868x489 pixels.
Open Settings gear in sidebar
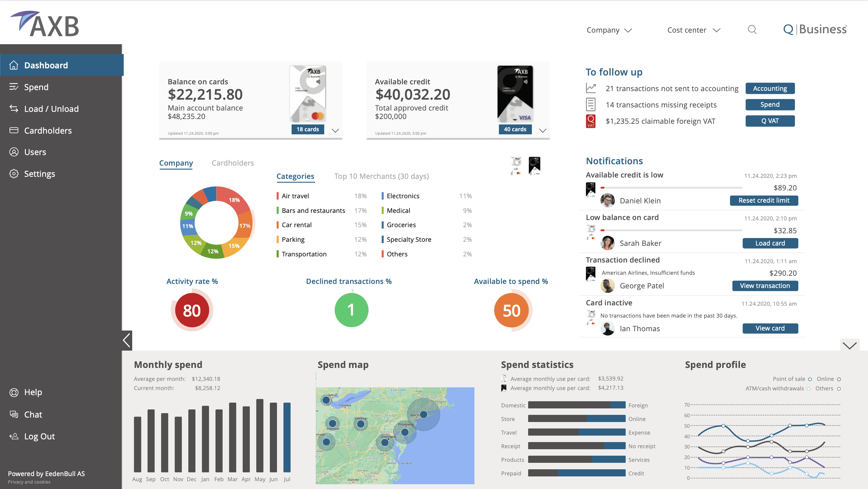point(14,174)
